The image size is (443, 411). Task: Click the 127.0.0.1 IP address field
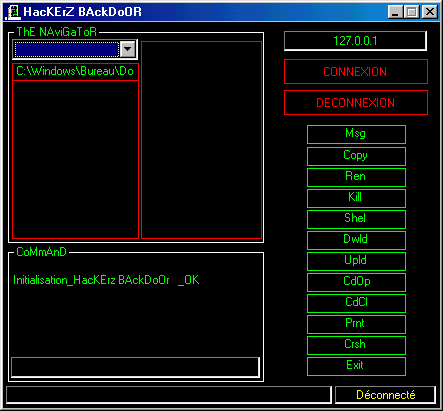pos(355,41)
